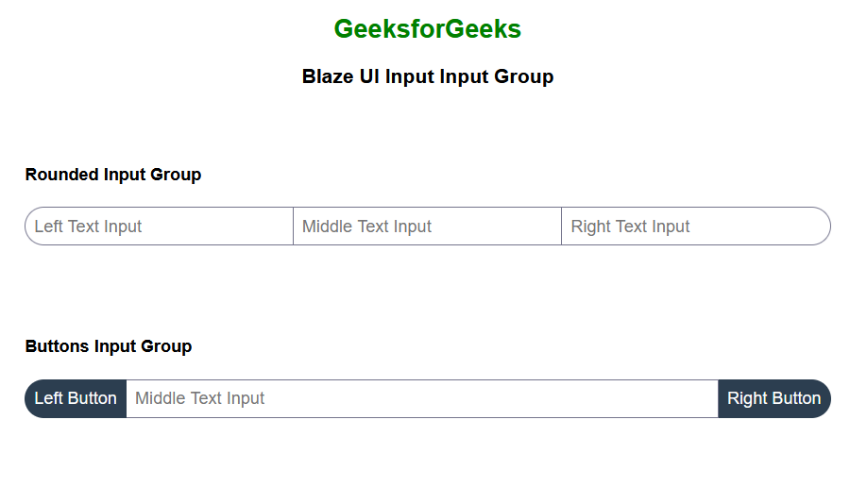Focus the Left Text Input field
Screen dimensions: 850x504
pyautogui.click(x=159, y=227)
